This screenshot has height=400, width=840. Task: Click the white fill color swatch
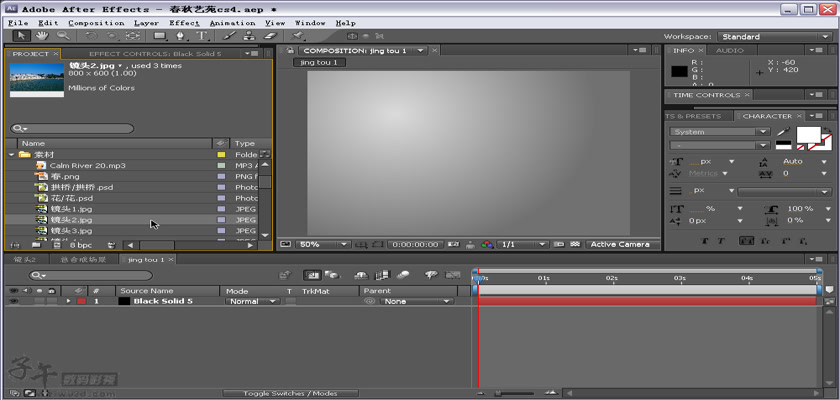pyautogui.click(x=808, y=134)
